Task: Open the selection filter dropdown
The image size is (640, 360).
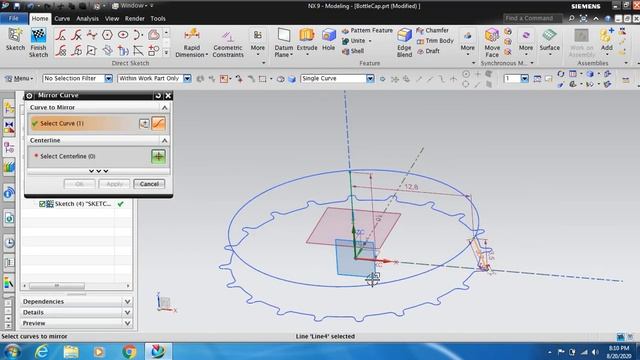Action: pos(109,78)
